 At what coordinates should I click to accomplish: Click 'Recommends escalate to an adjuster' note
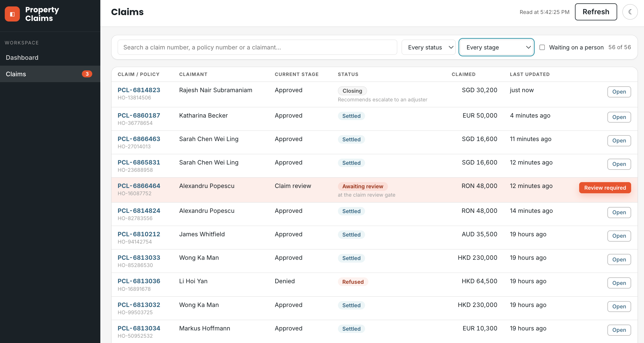click(x=382, y=100)
